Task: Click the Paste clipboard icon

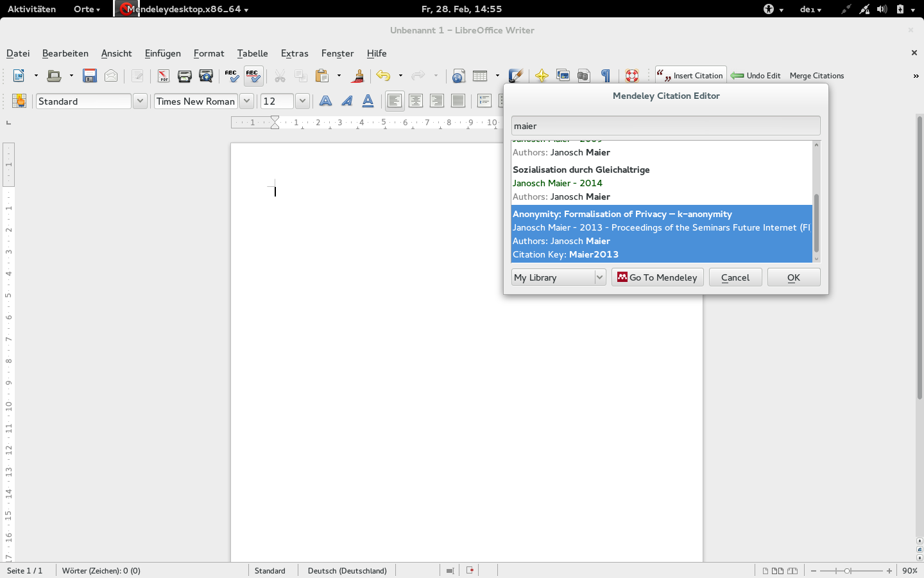Action: tap(322, 76)
